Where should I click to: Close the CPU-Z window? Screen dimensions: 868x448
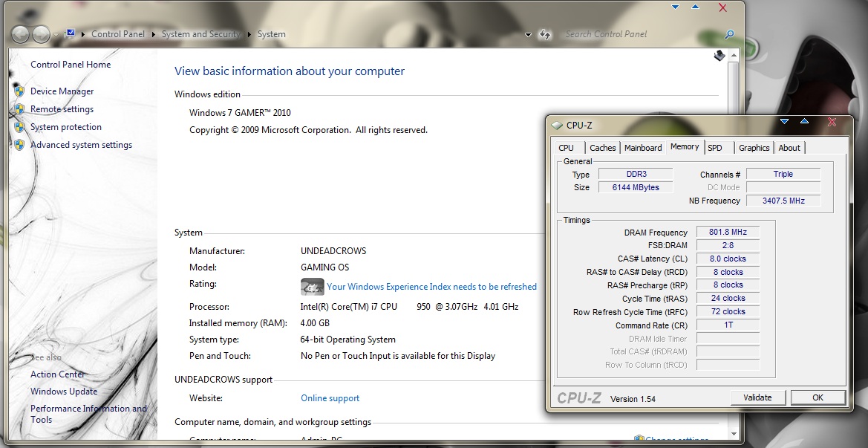(x=832, y=122)
